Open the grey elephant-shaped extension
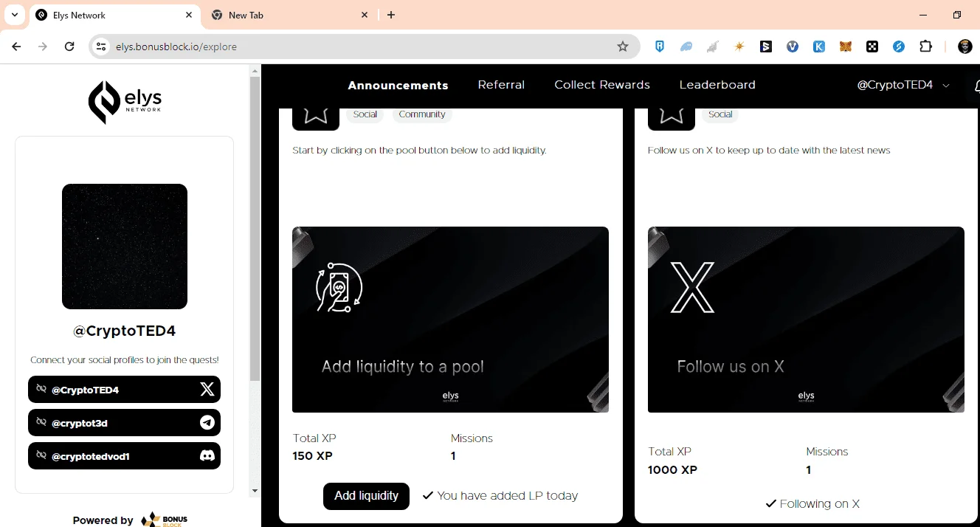Screen dimensions: 980x527 click(713, 46)
